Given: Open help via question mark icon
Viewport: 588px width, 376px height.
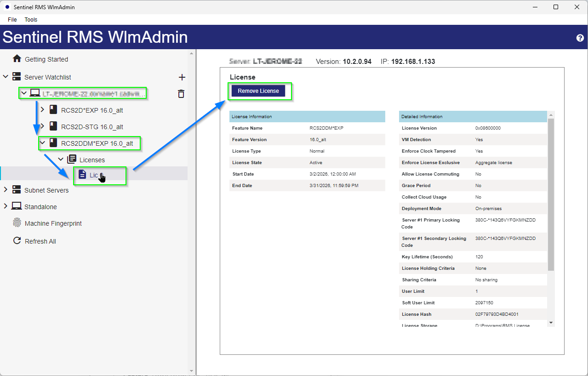Looking at the screenshot, I should click(580, 38).
